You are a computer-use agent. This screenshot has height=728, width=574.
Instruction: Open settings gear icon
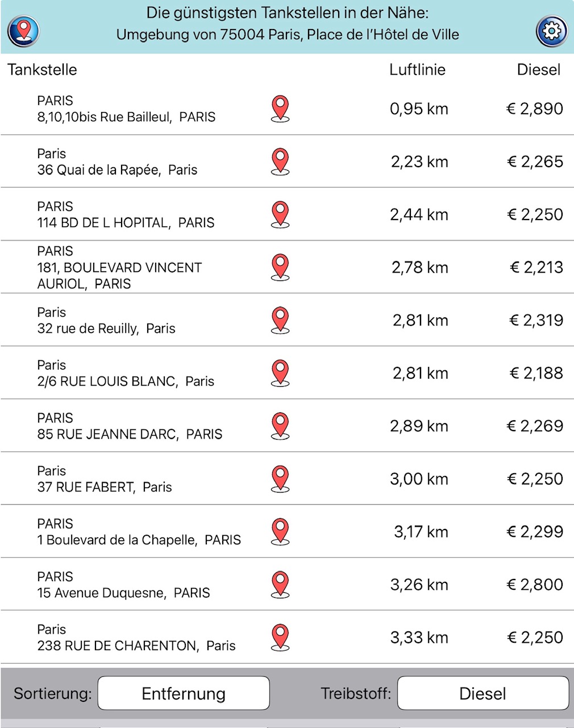552,31
